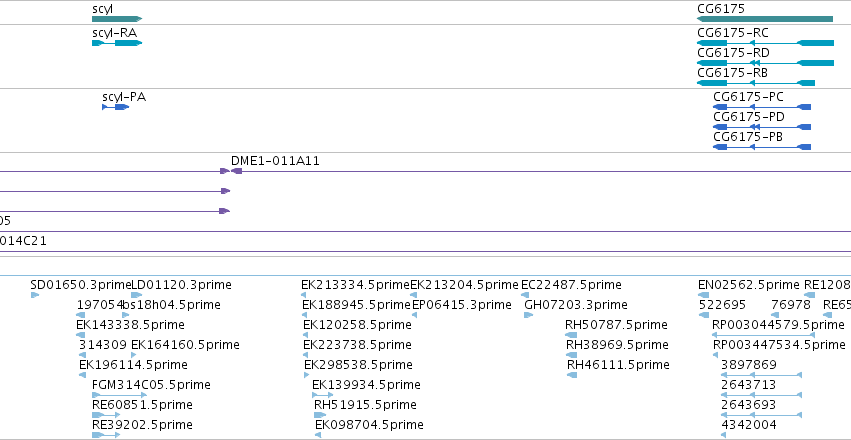Select the CG6175-PB coding glyph
Viewport: 851px width, 440px height.
762,147
